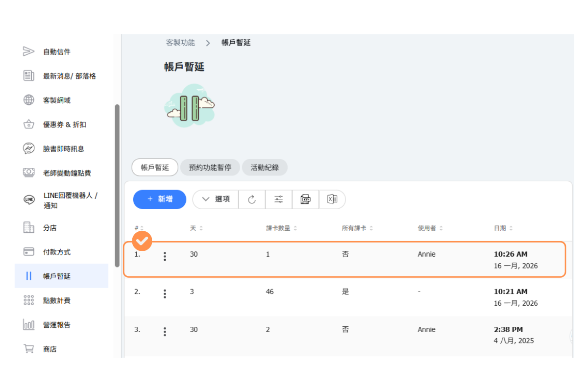Switch to the 預約功能暫停 tab
The image size is (588, 392).
(x=210, y=167)
